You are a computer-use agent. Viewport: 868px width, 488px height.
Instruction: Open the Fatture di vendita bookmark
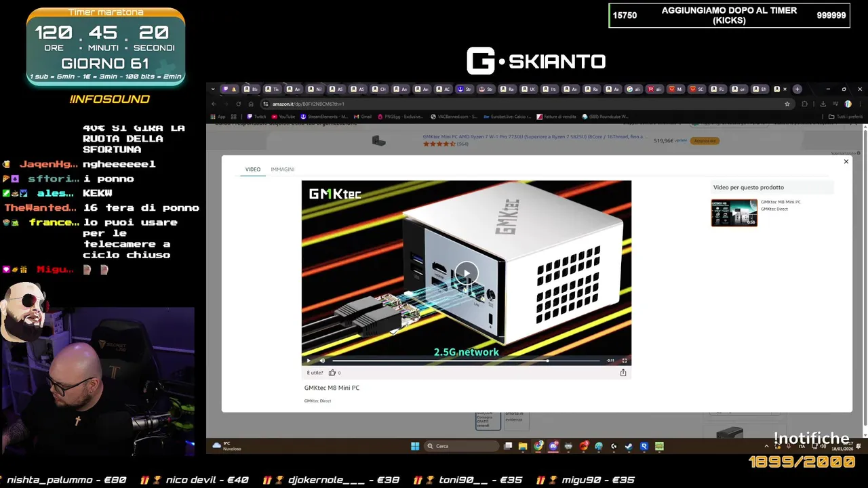click(556, 117)
